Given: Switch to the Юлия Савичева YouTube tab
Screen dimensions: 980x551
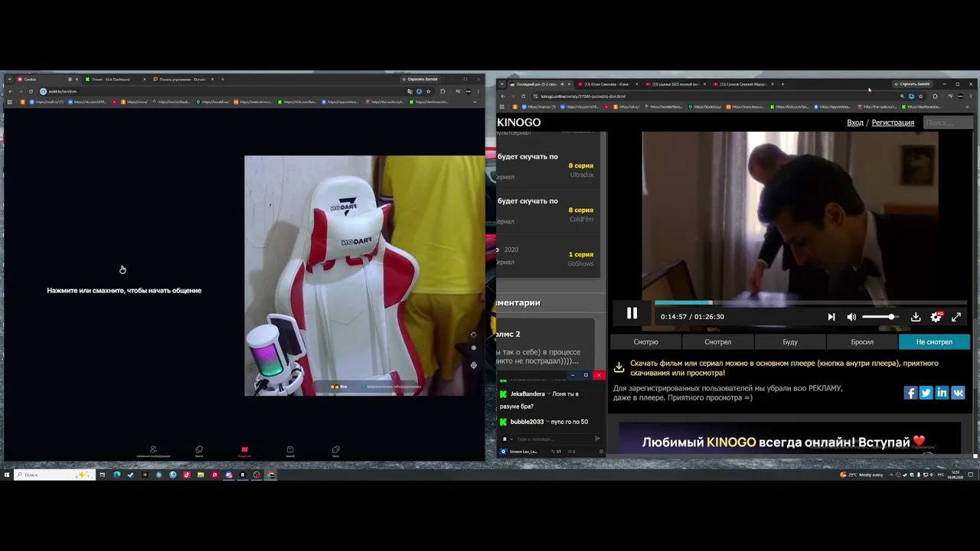Looking at the screenshot, I should coord(608,84).
